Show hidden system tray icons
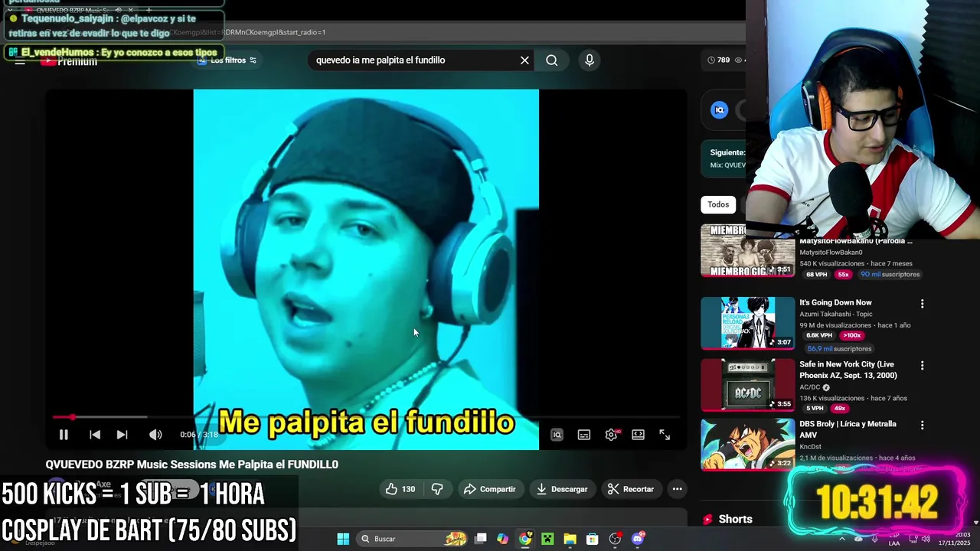 (841, 539)
